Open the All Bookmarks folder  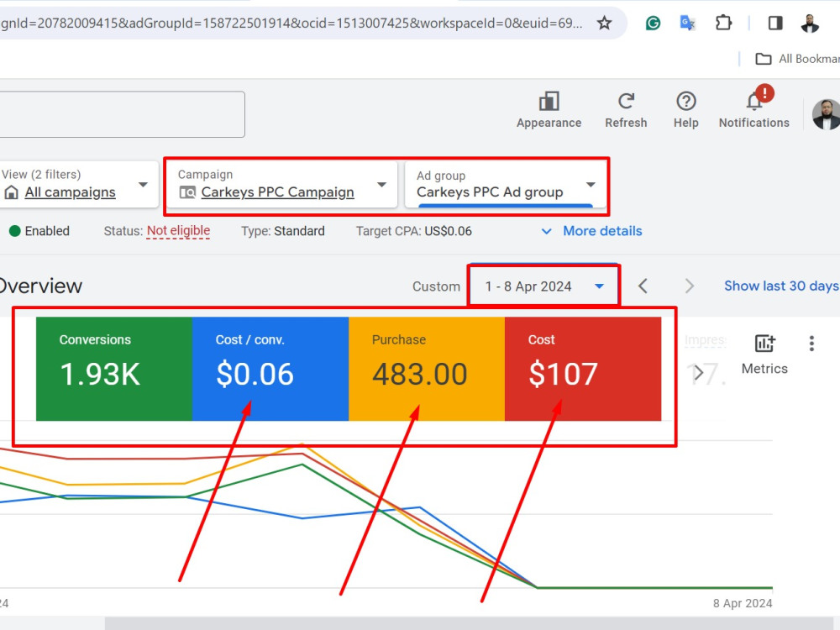point(797,59)
